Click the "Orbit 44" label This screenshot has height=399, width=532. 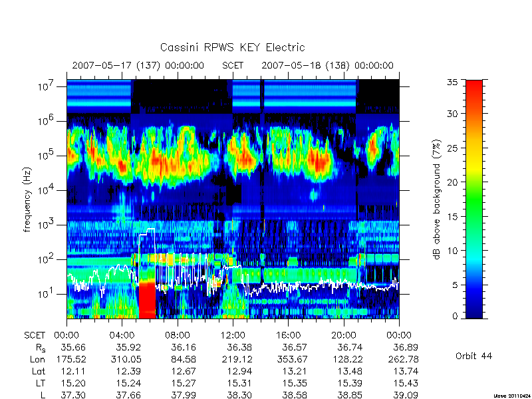point(473,356)
